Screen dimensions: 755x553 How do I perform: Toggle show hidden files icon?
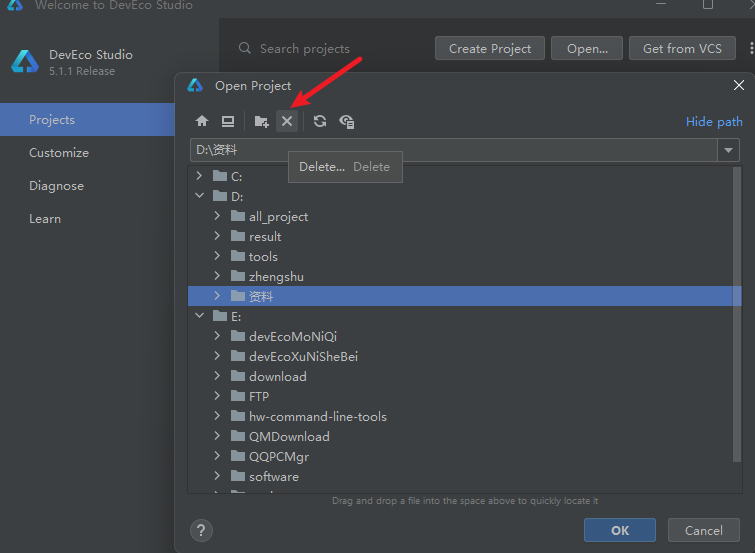(347, 121)
